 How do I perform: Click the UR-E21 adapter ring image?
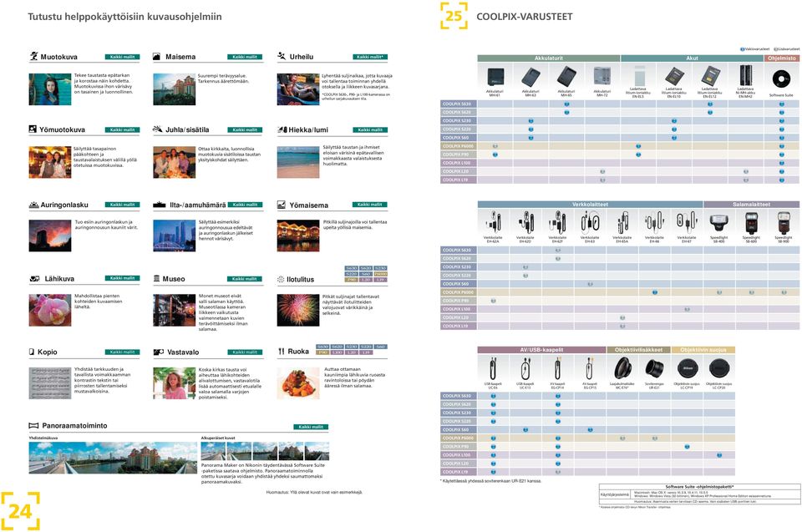coord(654,368)
